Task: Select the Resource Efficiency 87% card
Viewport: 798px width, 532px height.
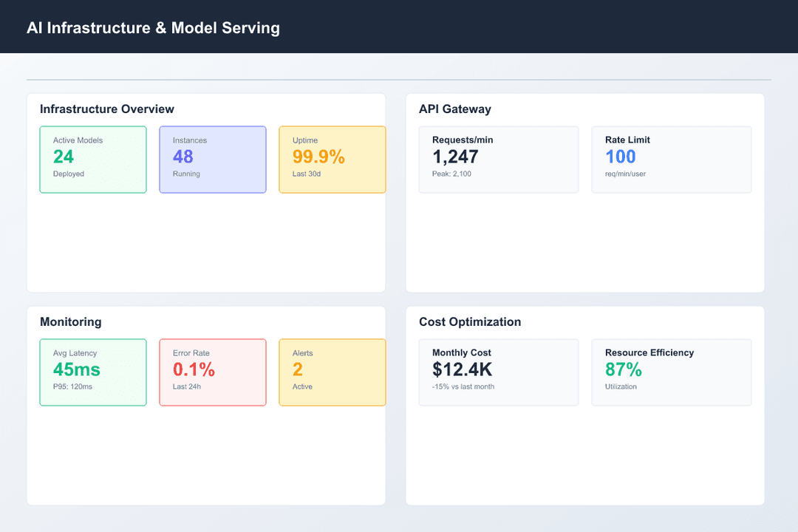Action: click(671, 372)
